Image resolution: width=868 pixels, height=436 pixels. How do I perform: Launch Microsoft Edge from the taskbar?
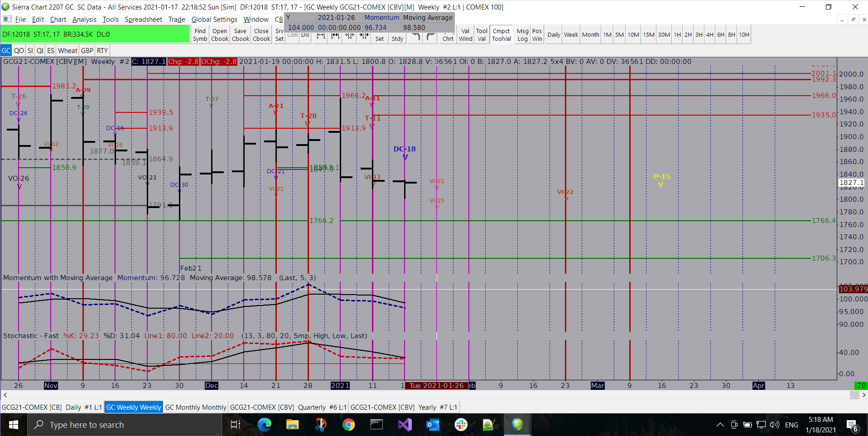264,425
